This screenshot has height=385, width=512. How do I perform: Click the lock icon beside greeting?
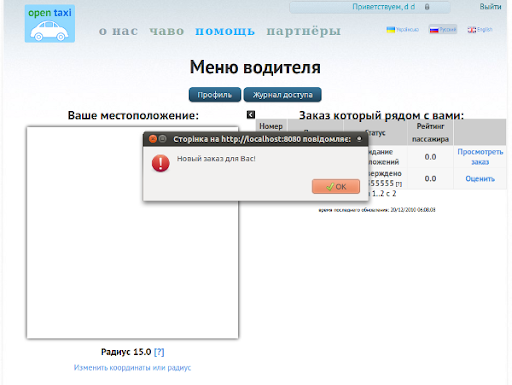[x=427, y=7]
